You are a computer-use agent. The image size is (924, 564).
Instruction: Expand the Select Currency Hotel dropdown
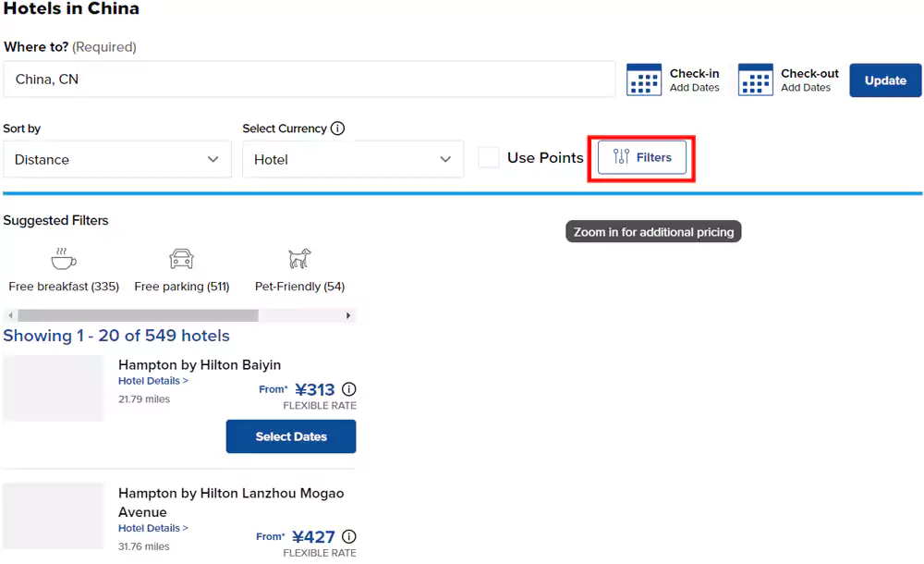pyautogui.click(x=352, y=159)
